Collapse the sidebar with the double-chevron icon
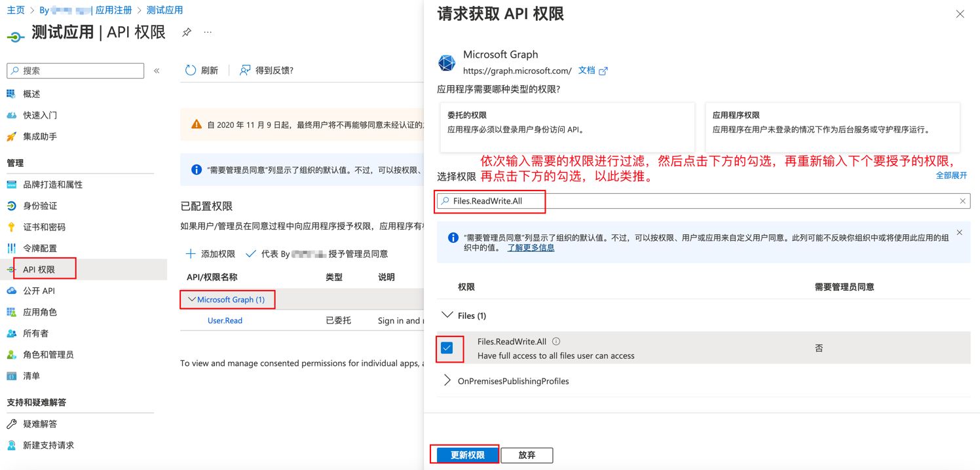Viewport: 980px width, 470px height. [157, 71]
